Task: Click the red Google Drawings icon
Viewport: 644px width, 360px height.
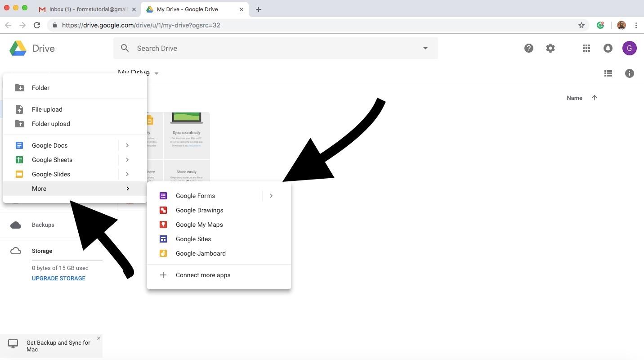Action: tap(163, 210)
